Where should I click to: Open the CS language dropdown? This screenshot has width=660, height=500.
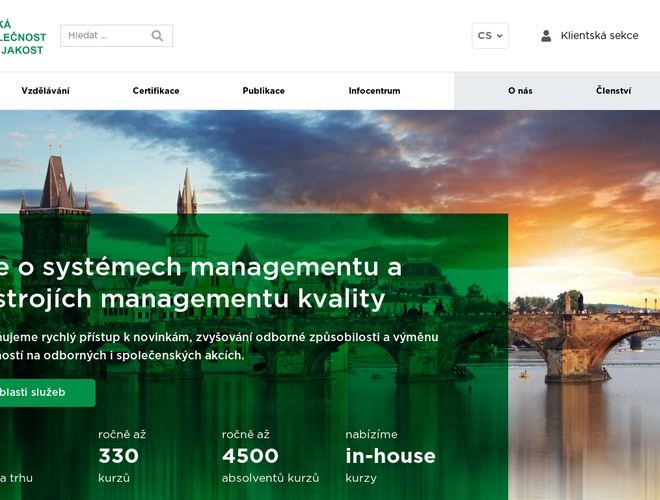tap(490, 36)
